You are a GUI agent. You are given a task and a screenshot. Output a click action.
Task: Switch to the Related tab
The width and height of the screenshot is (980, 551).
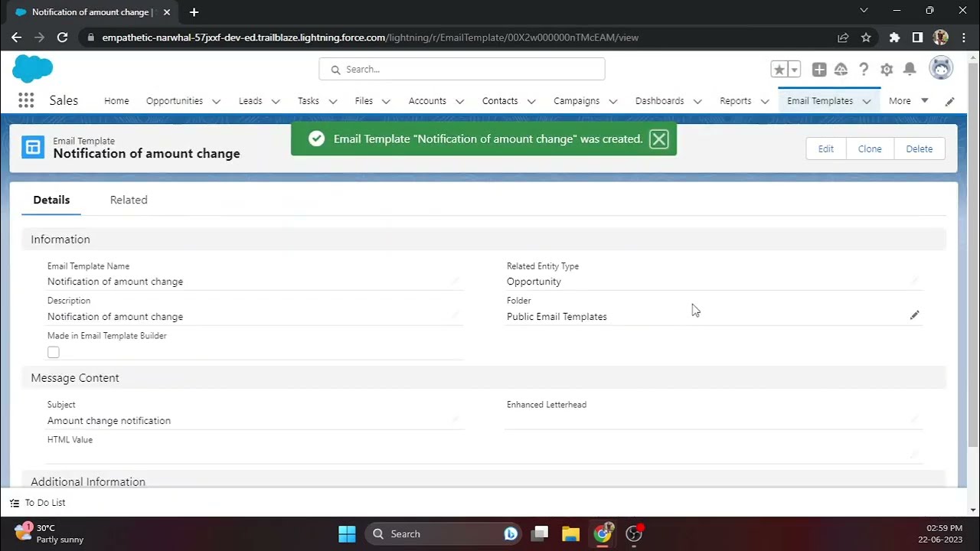[129, 200]
